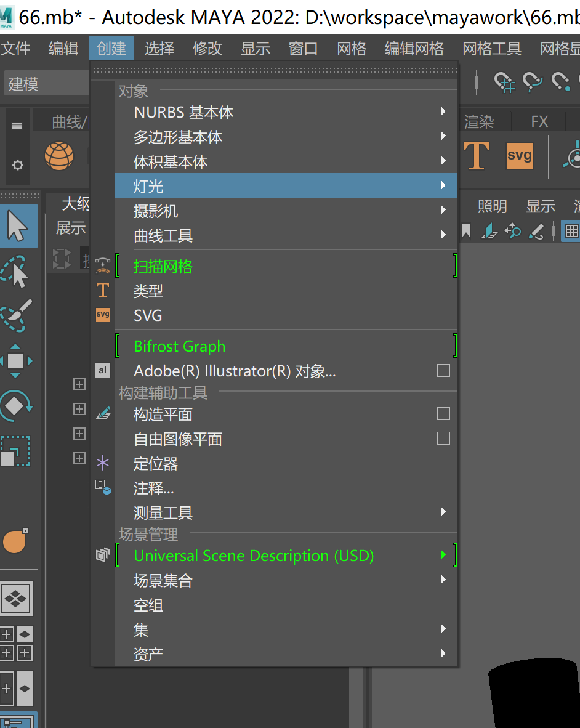Click the single-pane layout icon
Viewport: 580px width, 728px height.
[x=17, y=599]
